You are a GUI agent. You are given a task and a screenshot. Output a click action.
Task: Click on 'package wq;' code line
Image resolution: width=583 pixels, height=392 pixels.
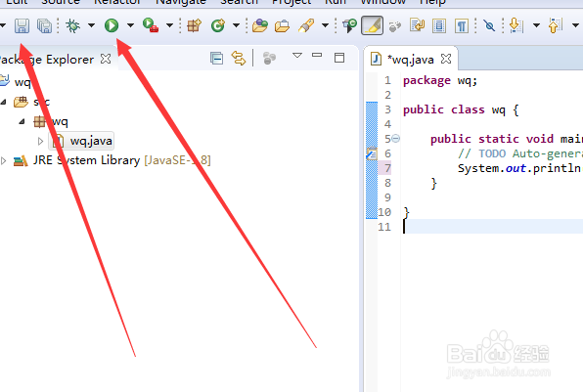coord(440,80)
